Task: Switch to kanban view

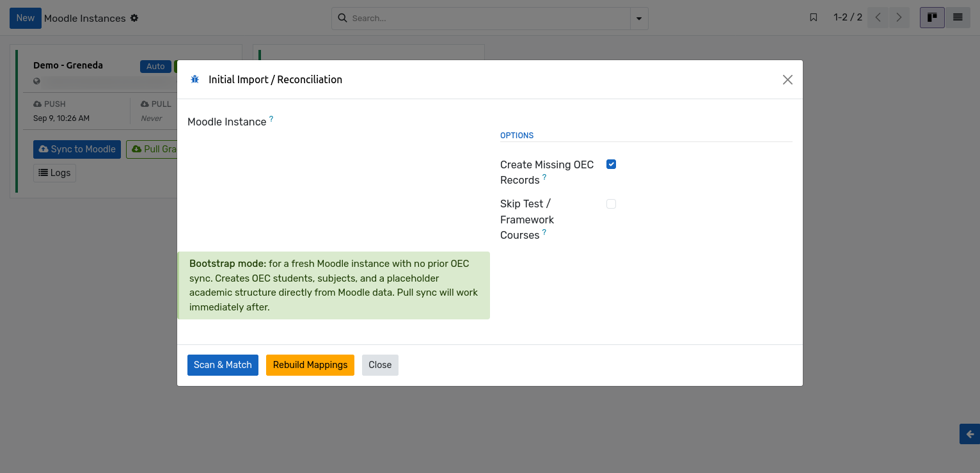Action: tap(932, 18)
